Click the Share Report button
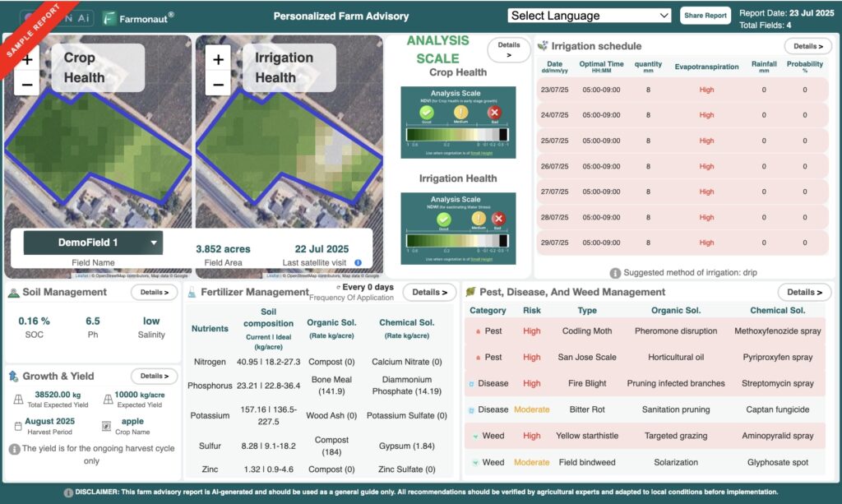 click(x=705, y=16)
